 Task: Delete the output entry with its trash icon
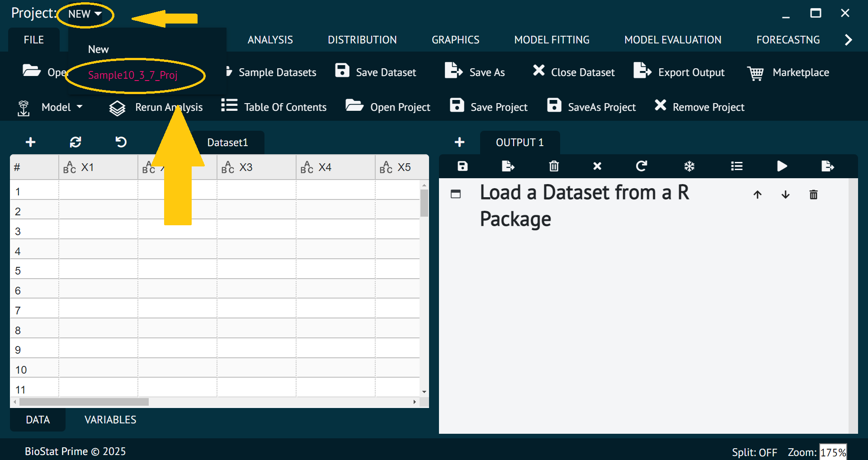(x=813, y=194)
